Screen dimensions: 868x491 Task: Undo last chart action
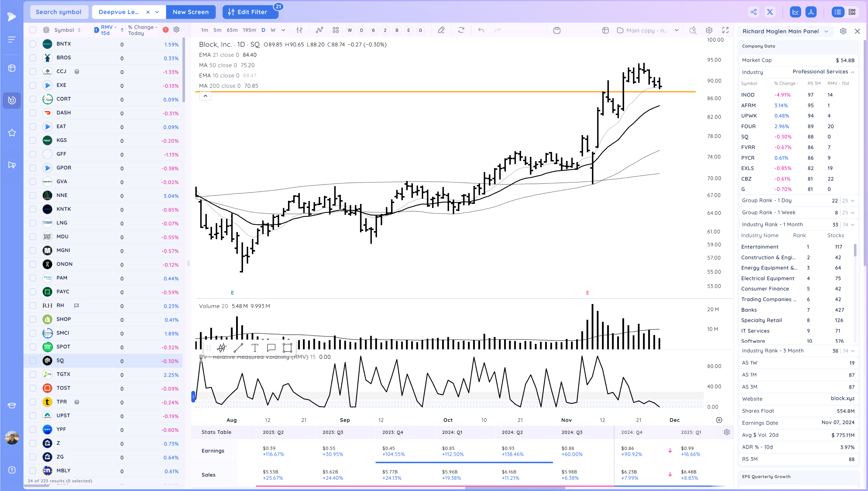point(481,30)
